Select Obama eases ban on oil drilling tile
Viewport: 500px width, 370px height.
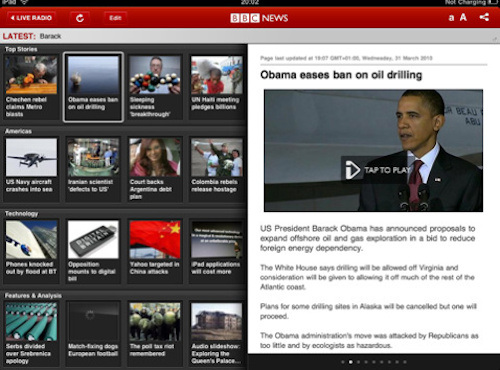93,87
